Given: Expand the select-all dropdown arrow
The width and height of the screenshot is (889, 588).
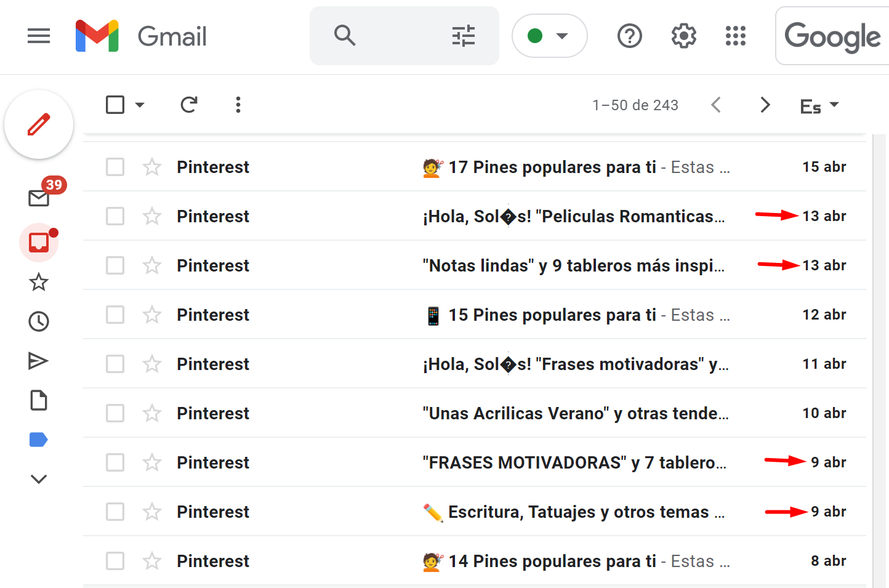Looking at the screenshot, I should (140, 105).
